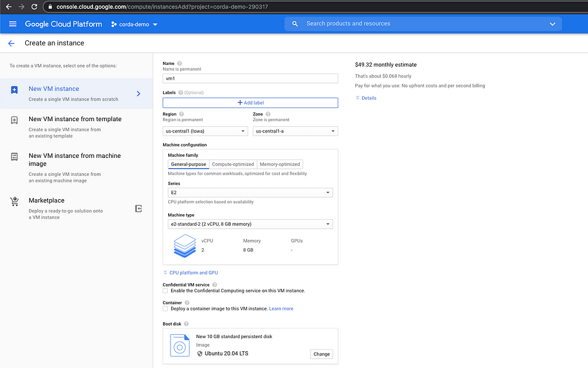
Task: Click the vm1 Name input field
Action: 250,78
